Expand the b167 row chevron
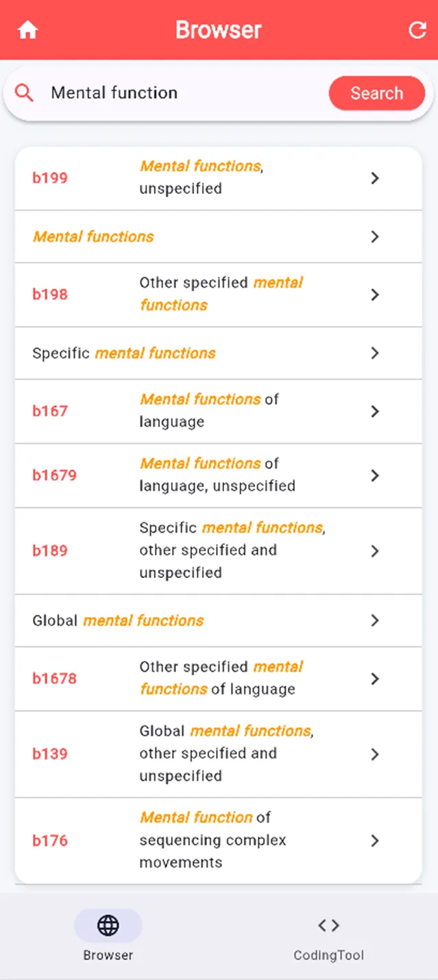 click(374, 411)
